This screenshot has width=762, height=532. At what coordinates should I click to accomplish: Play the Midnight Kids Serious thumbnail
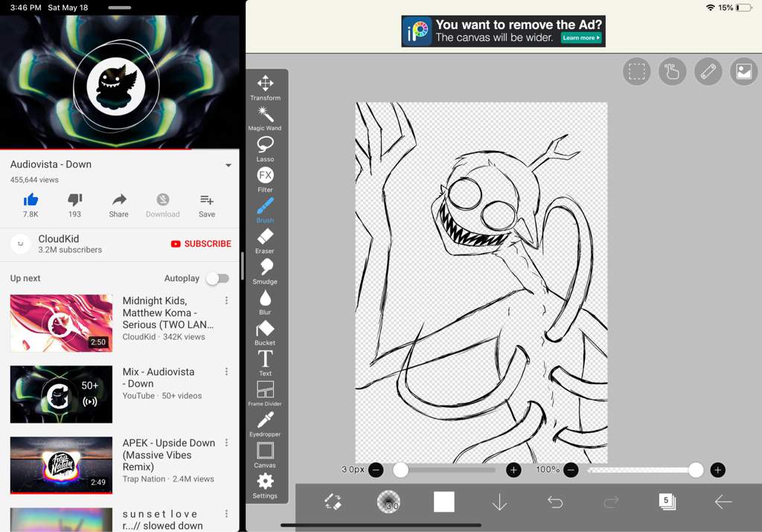[61, 323]
